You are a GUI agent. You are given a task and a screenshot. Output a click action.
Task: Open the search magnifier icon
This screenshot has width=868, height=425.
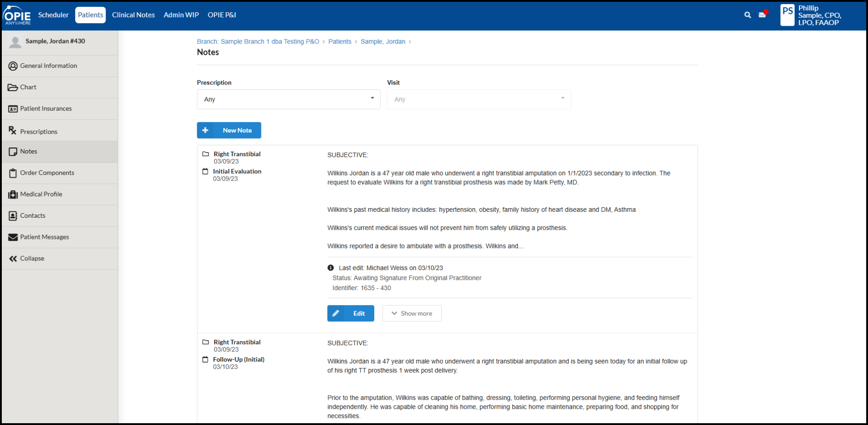point(747,15)
